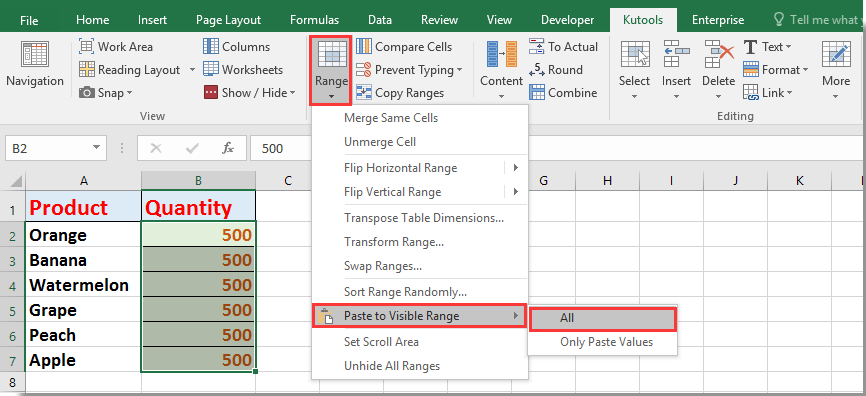The height and width of the screenshot is (396, 866).
Task: Click the Peach cell
Action: 83,335
